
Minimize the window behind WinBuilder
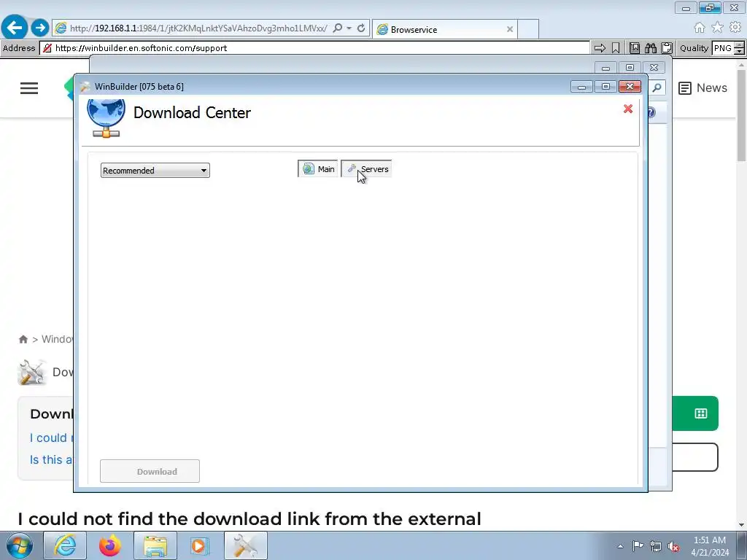605,68
